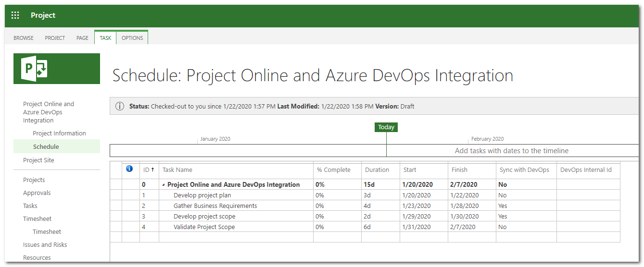Open the BROWSE ribbon tab
This screenshot has height=267, width=644.
click(x=24, y=38)
